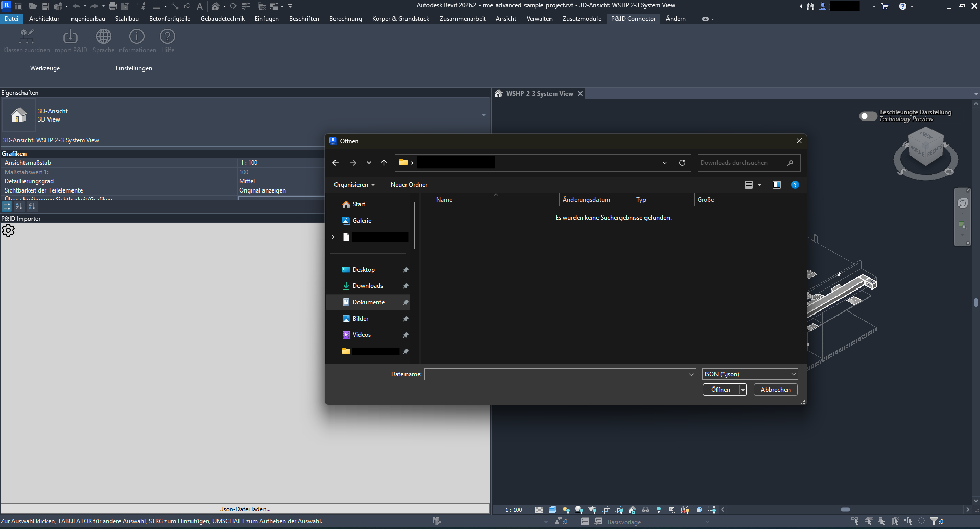Toggle the crop region visibility in the view control bar
Image resolution: width=980 pixels, height=529 pixels.
[x=618, y=509]
